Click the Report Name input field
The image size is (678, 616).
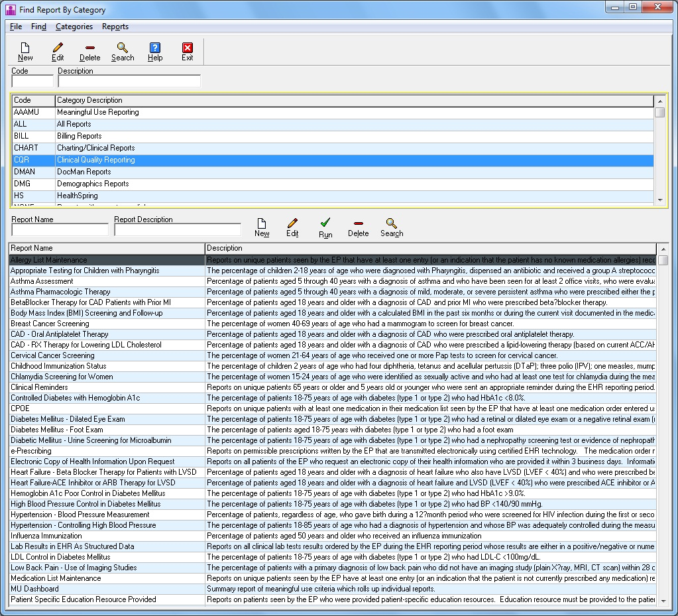coord(60,229)
